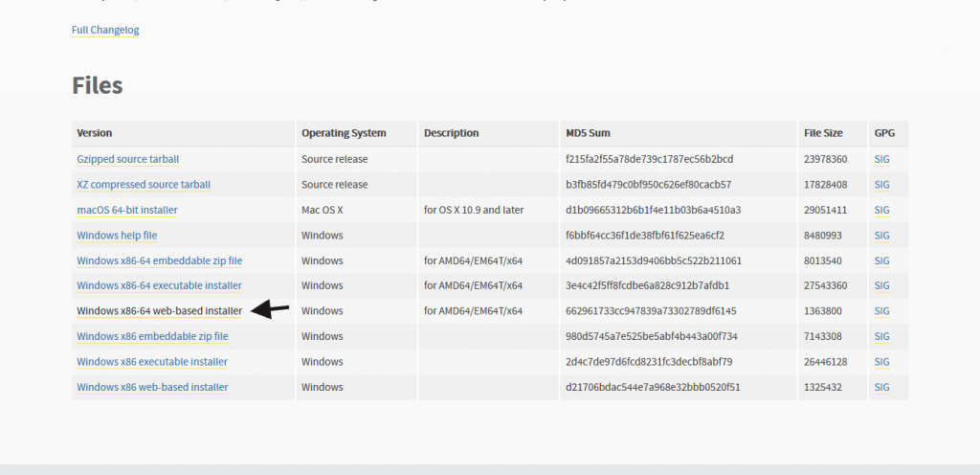Open SIG for x86-64 web-based installer
The height and width of the screenshot is (475, 980).
point(881,310)
